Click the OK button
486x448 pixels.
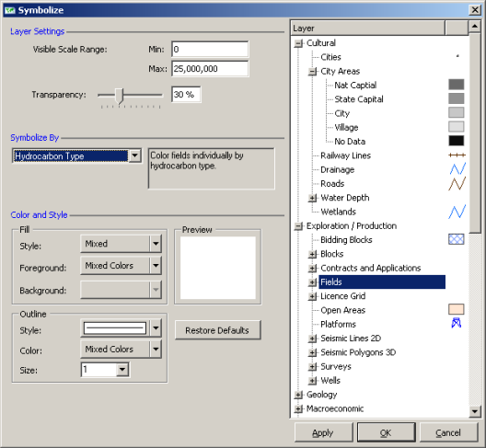pyautogui.click(x=386, y=432)
